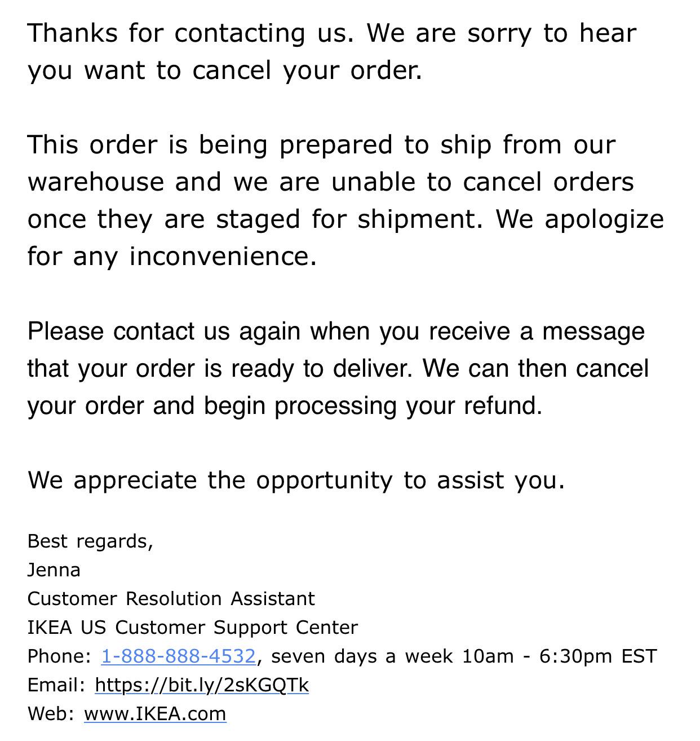700x741 pixels.
Task: Click the 'Best regards,' closing line
Action: click(x=90, y=541)
